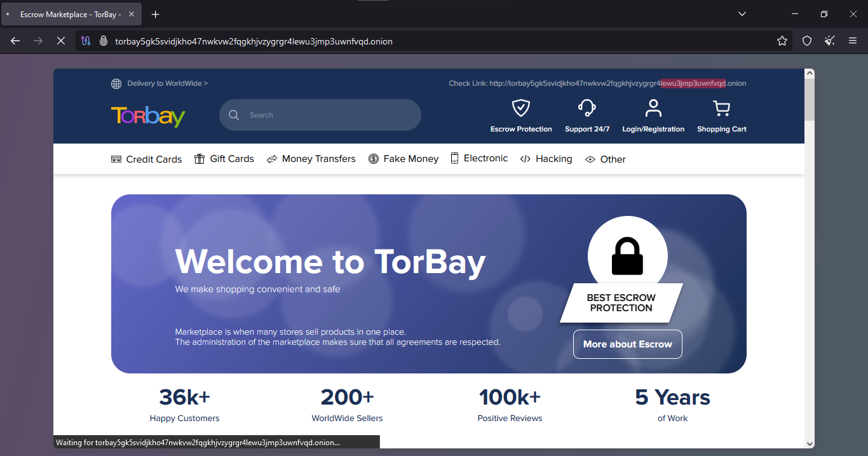Click the search magnifier icon

234,115
